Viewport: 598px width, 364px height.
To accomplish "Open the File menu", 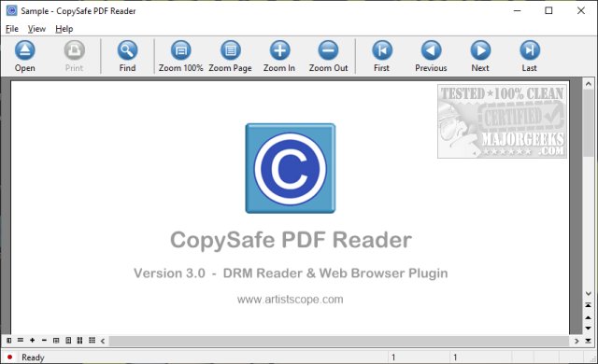I will pyautogui.click(x=12, y=29).
